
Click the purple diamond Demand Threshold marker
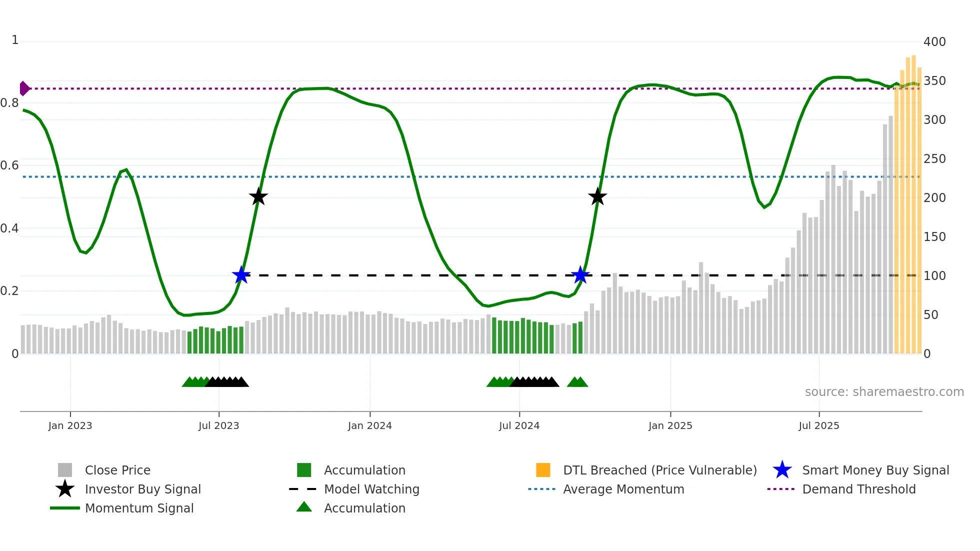24,88
